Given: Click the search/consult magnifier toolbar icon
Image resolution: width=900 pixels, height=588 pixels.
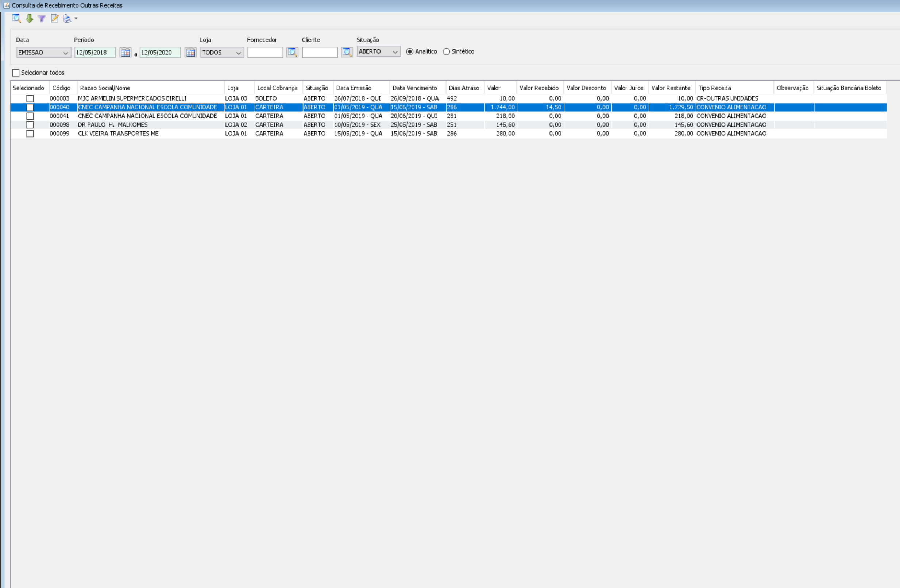Looking at the screenshot, I should tap(16, 18).
